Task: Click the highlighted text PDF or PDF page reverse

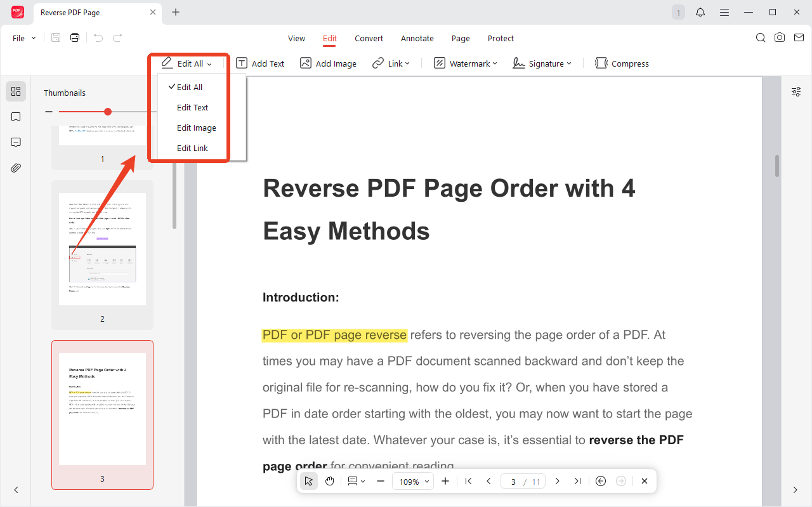Action: click(x=334, y=334)
